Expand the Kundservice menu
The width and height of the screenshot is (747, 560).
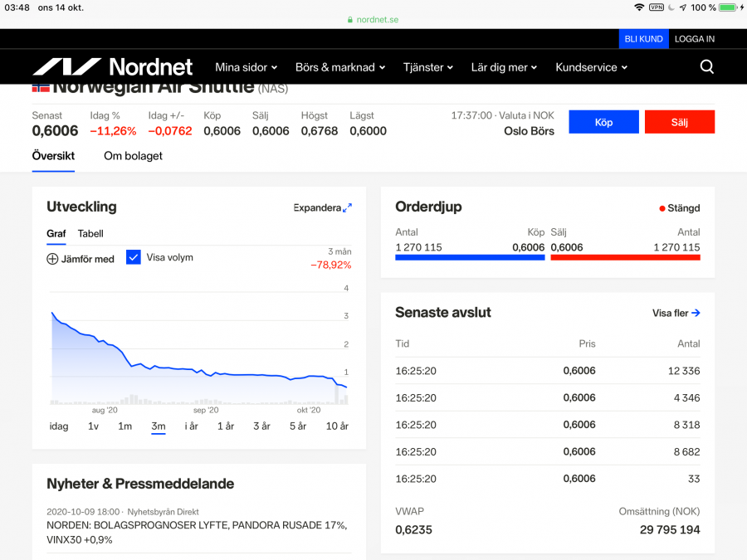click(x=591, y=67)
